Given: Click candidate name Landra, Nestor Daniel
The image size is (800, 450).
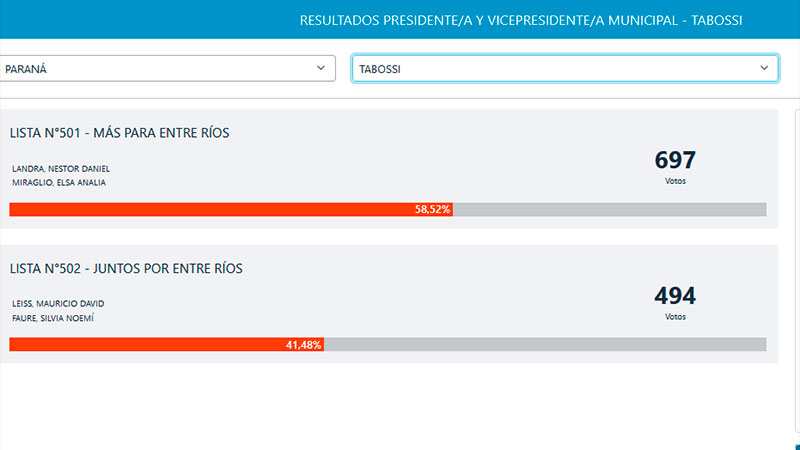Looking at the screenshot, I should (61, 168).
